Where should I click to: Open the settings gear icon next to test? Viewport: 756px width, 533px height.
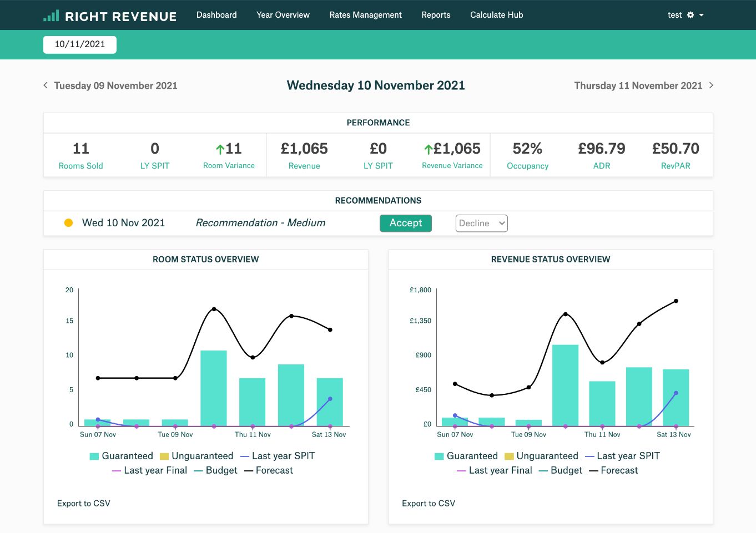[691, 15]
